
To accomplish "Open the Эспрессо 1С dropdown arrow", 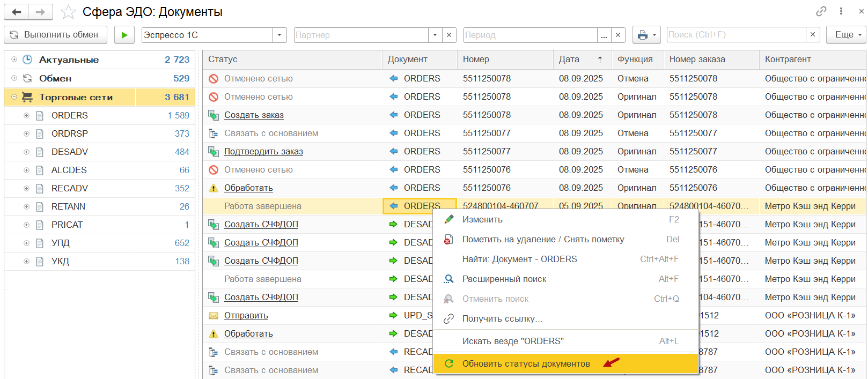I will 279,35.
